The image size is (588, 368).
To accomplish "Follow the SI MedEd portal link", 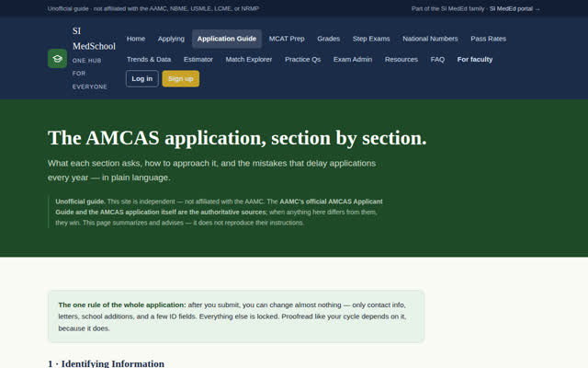I will pyautogui.click(x=514, y=8).
